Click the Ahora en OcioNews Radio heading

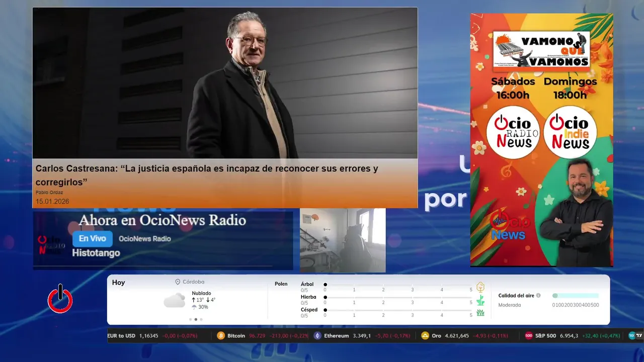[x=163, y=220]
